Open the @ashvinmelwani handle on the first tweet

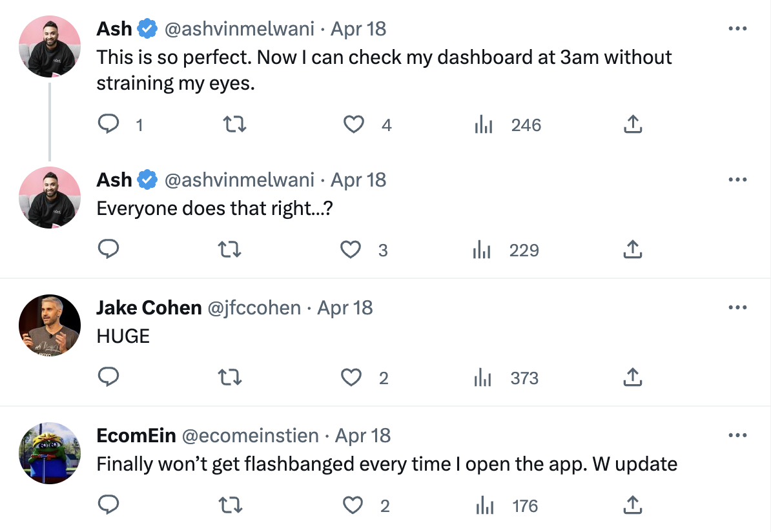240,29
